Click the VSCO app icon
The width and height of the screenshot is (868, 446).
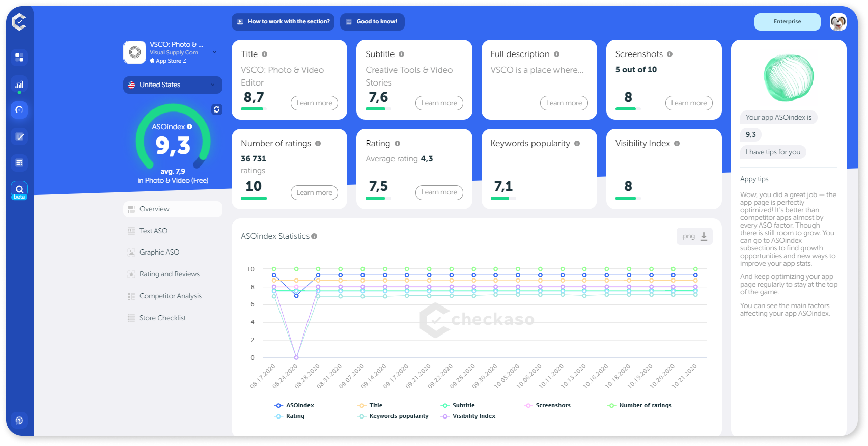click(x=135, y=52)
